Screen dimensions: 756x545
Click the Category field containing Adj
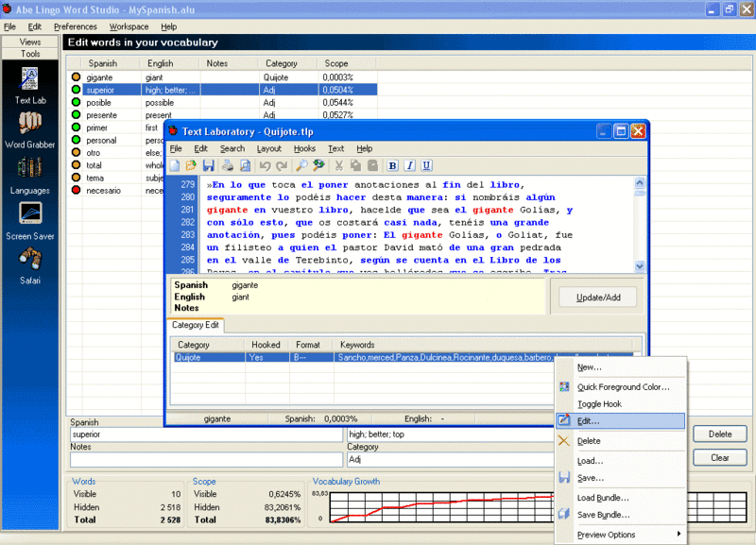[x=451, y=460]
